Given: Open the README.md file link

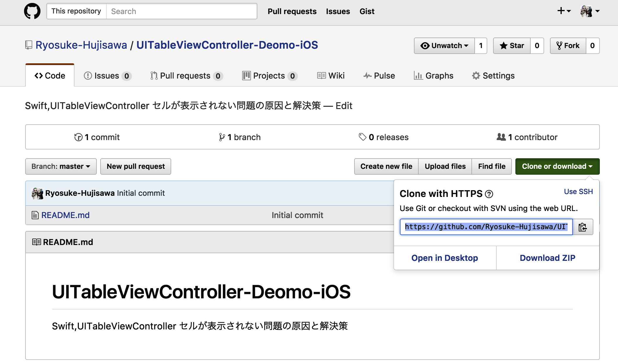Looking at the screenshot, I should click(x=65, y=215).
